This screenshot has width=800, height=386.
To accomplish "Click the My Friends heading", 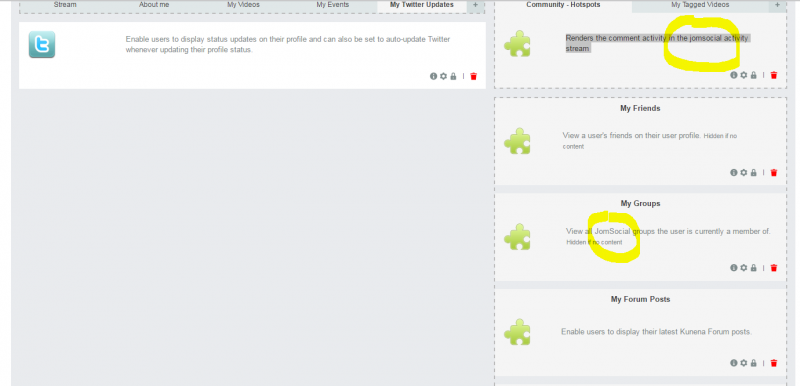I will tap(640, 108).
